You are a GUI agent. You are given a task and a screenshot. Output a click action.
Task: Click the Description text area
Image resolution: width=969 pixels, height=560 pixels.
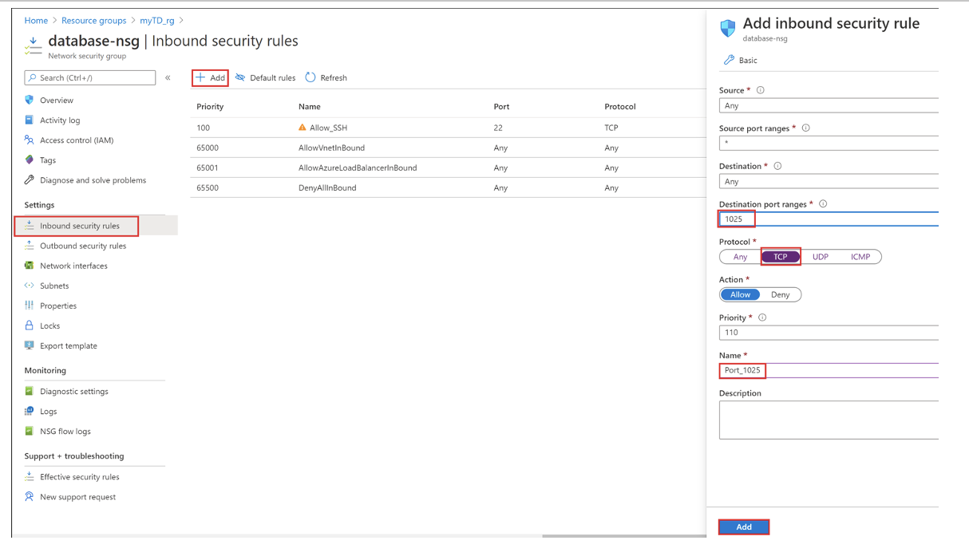click(x=829, y=420)
